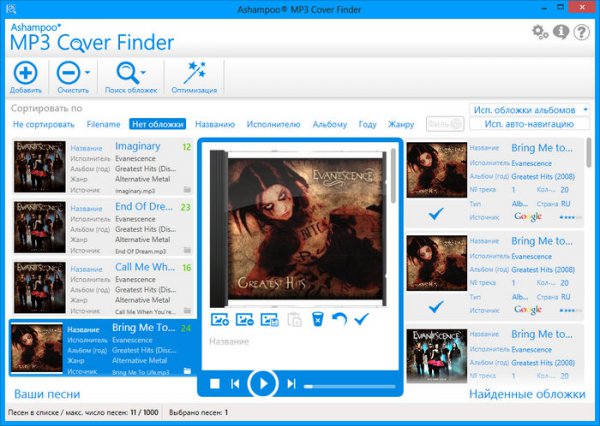The height and width of the screenshot is (426, 600).
Task: Open the info icon in the header
Action: pos(561,32)
